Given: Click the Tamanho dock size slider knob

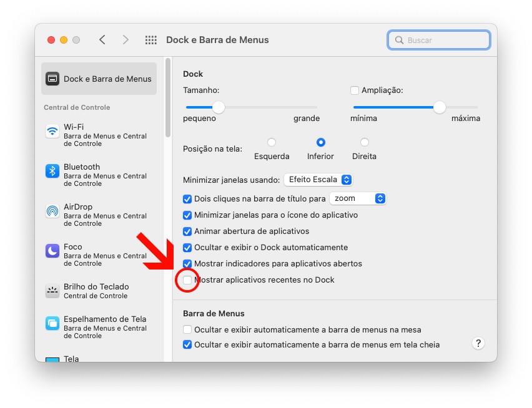Looking at the screenshot, I should [219, 107].
